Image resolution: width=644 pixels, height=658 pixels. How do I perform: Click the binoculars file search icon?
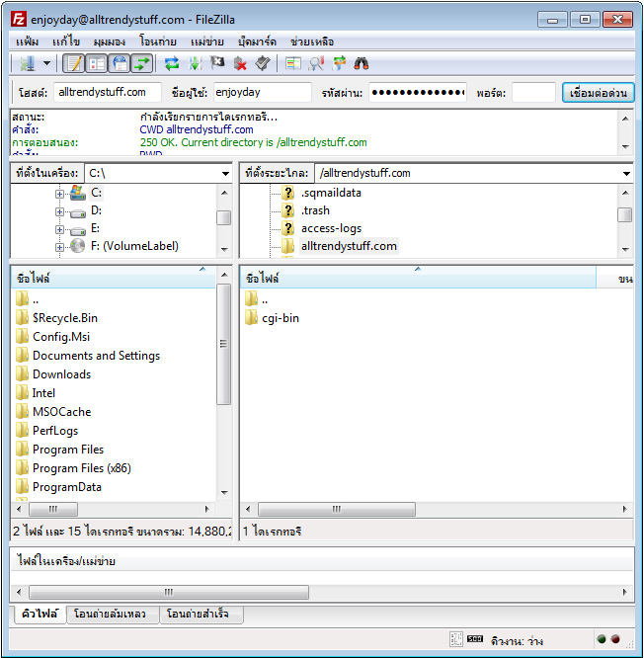[362, 64]
